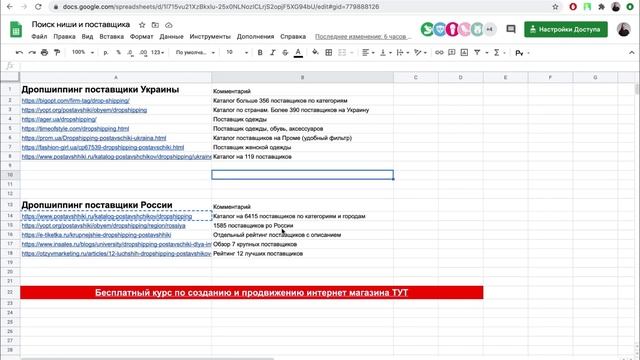This screenshot has width=640, height=360.
Task: Open the Формат menu
Action: (142, 36)
